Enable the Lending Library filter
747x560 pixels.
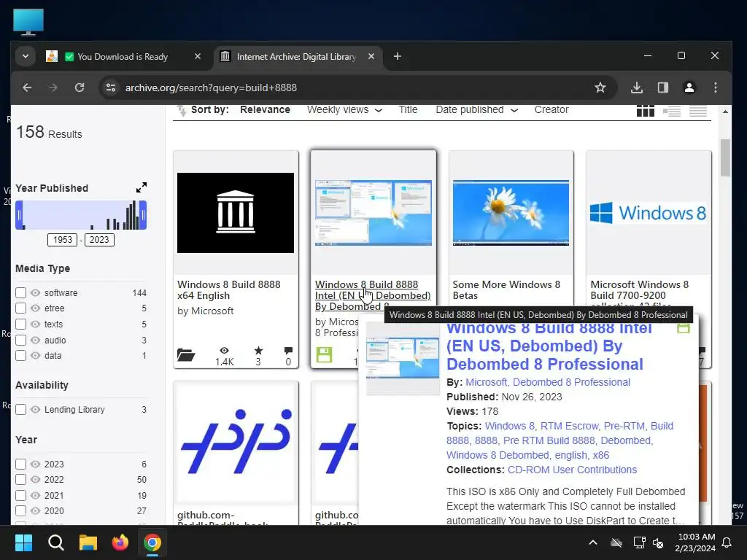point(20,410)
